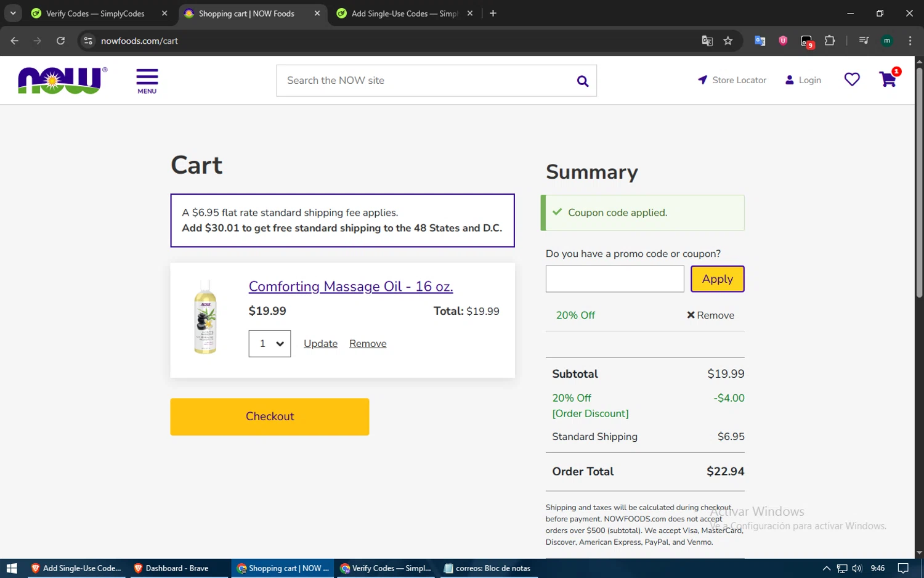The width and height of the screenshot is (924, 578).
Task: Click the massage oil product thumbnail
Action: 205,317
